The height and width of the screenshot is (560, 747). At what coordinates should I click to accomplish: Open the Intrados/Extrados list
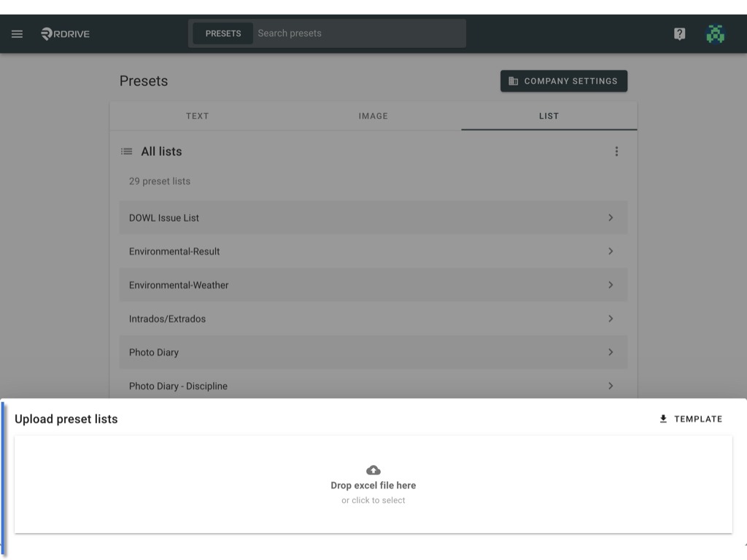coord(373,319)
